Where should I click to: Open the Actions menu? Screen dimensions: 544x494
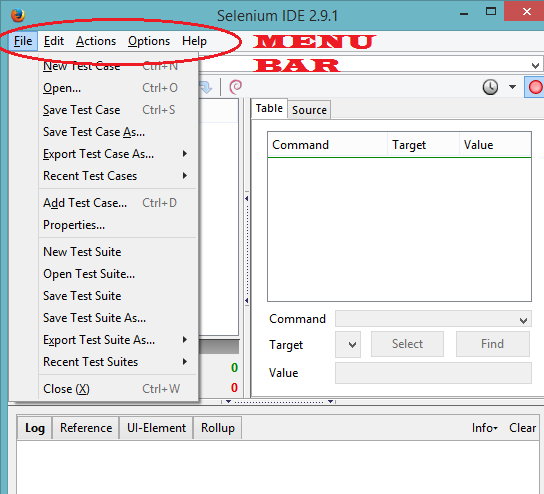click(x=96, y=41)
